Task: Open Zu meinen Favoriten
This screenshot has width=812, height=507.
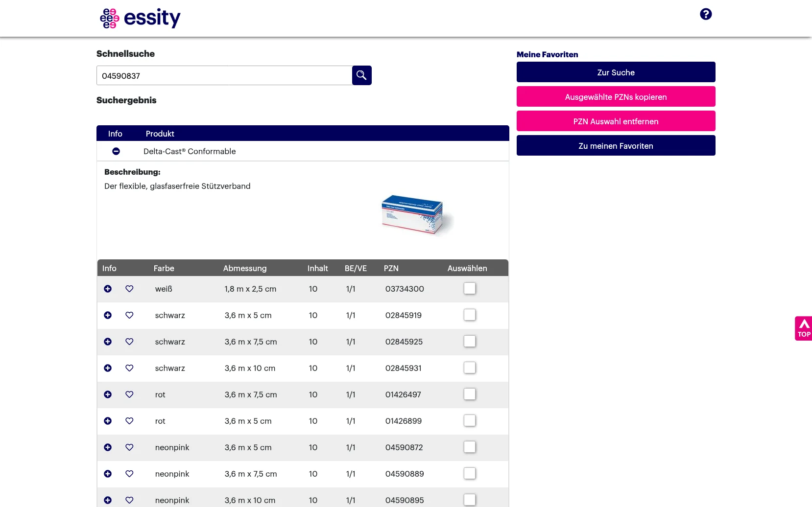Action: [x=616, y=145]
